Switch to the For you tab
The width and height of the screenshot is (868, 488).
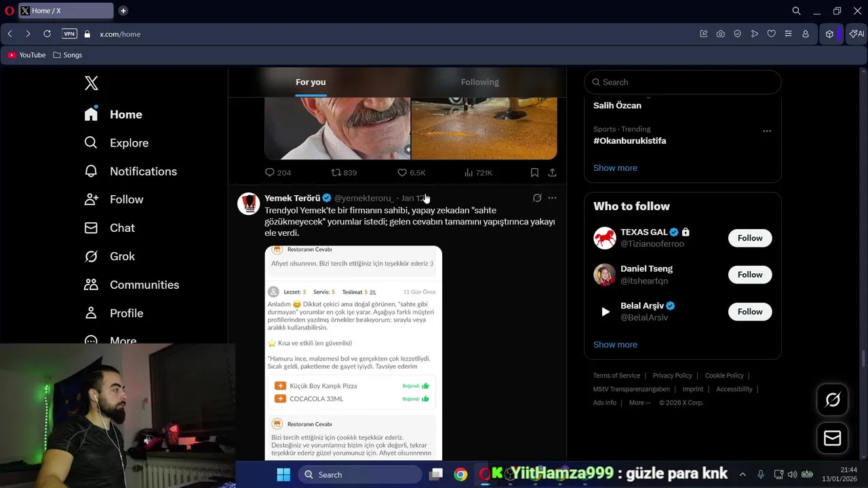[x=311, y=82]
